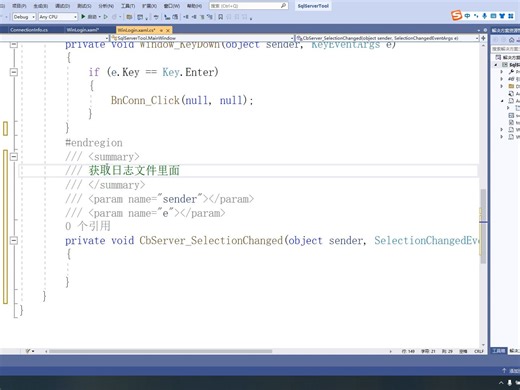Click the comment selection toolbar icon

[x=202, y=17]
